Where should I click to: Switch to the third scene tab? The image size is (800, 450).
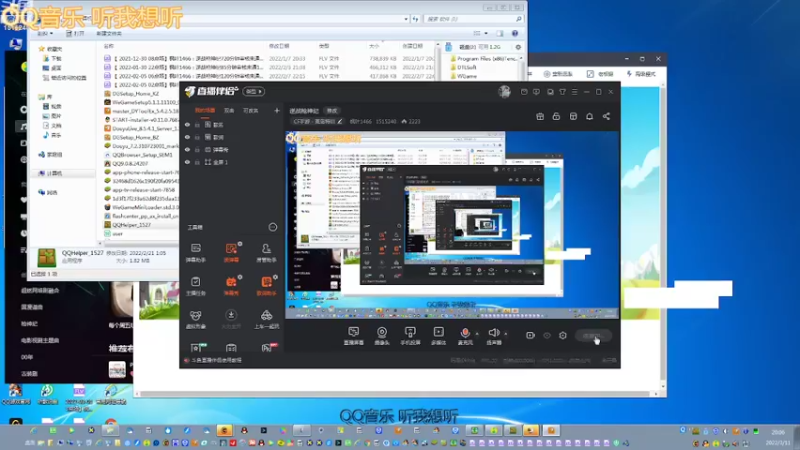point(251,111)
